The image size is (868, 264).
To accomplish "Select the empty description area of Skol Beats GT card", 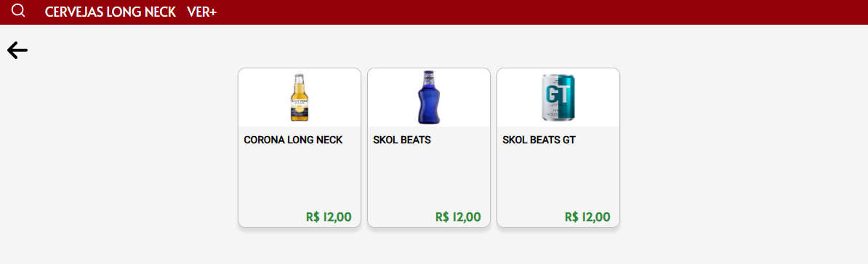I will point(558,177).
